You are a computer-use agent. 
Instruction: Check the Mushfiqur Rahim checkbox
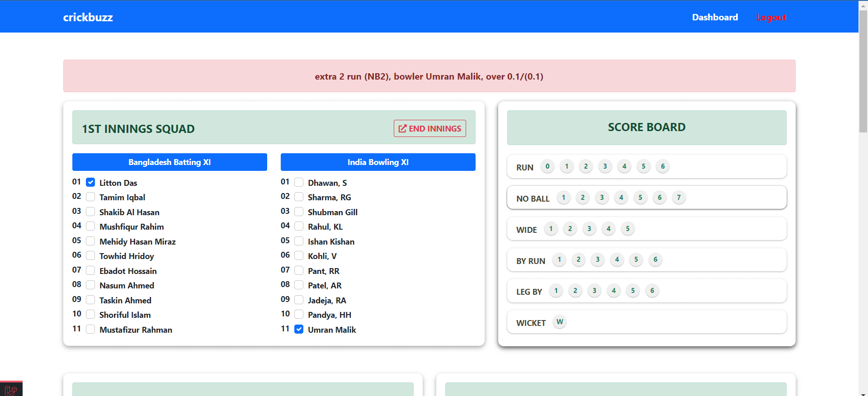tap(90, 226)
